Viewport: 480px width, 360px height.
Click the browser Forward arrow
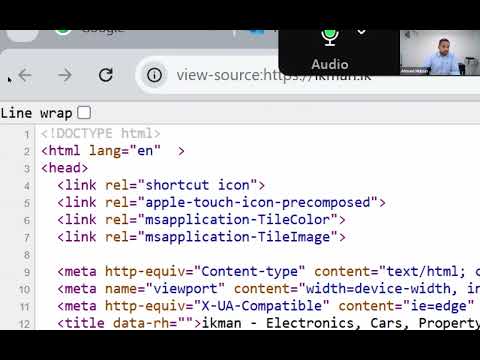[x=65, y=75]
